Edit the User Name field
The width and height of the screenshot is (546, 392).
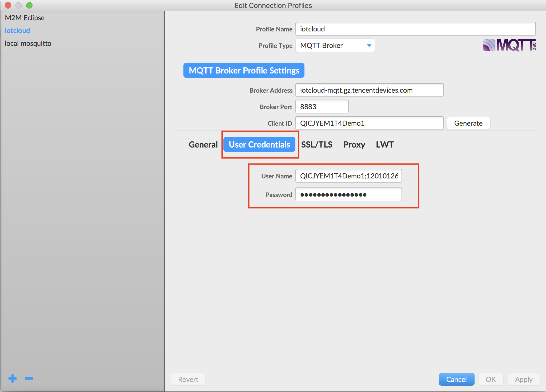tap(348, 176)
